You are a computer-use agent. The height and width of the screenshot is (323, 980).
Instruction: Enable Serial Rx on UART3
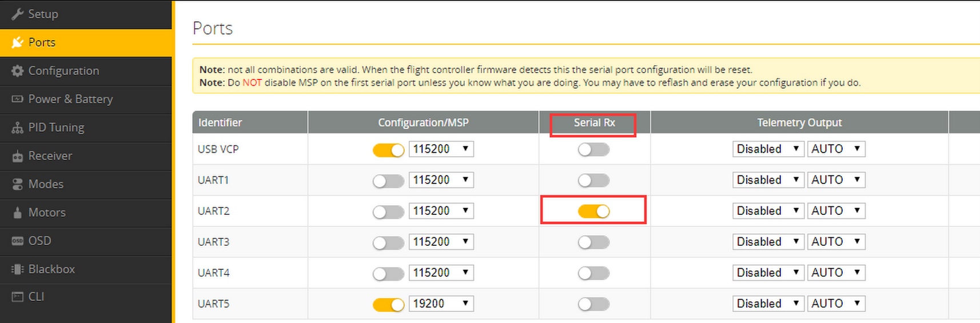coord(593,242)
